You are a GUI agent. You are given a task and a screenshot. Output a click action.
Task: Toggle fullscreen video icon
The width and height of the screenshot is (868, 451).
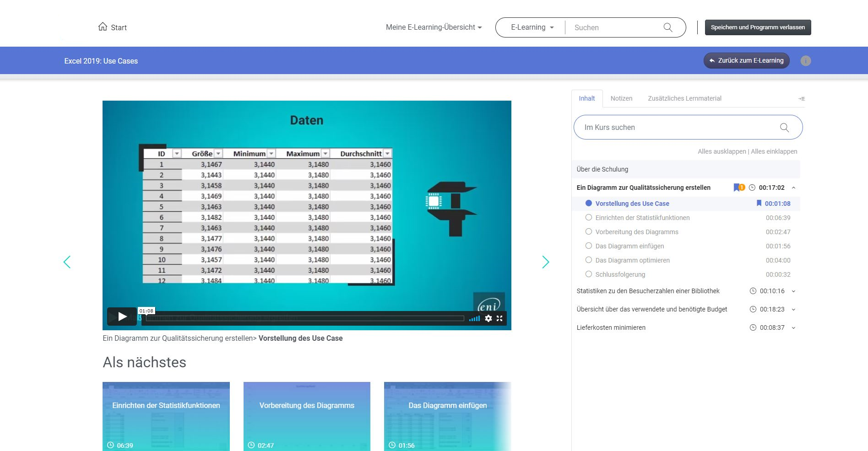coord(499,318)
